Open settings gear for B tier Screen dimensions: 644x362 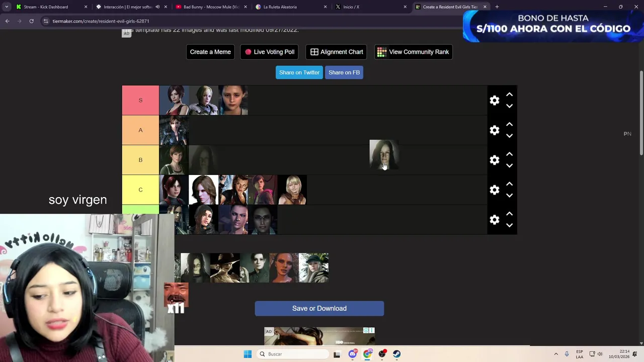pos(495,160)
